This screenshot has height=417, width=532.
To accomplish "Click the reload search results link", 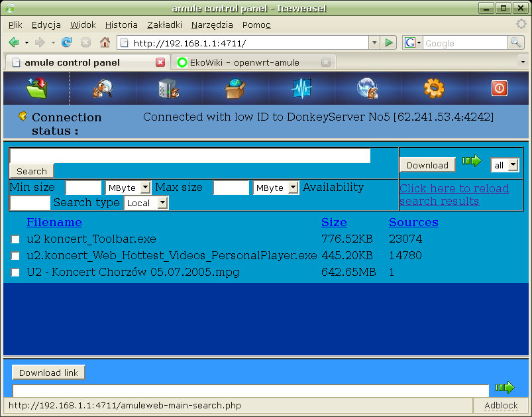I will point(454,194).
